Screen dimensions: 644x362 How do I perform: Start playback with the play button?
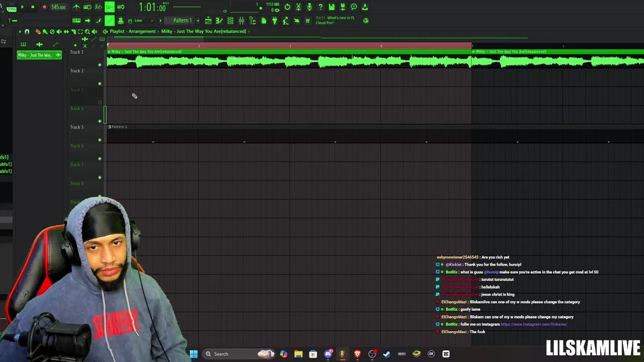click(x=22, y=7)
